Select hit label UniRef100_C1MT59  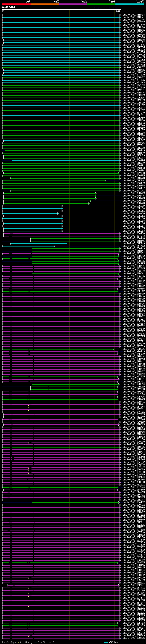click(134, 72)
